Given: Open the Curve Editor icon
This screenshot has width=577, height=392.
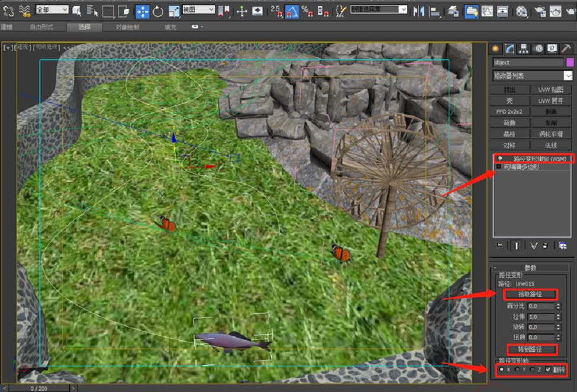Looking at the screenshot, I should point(487,11).
